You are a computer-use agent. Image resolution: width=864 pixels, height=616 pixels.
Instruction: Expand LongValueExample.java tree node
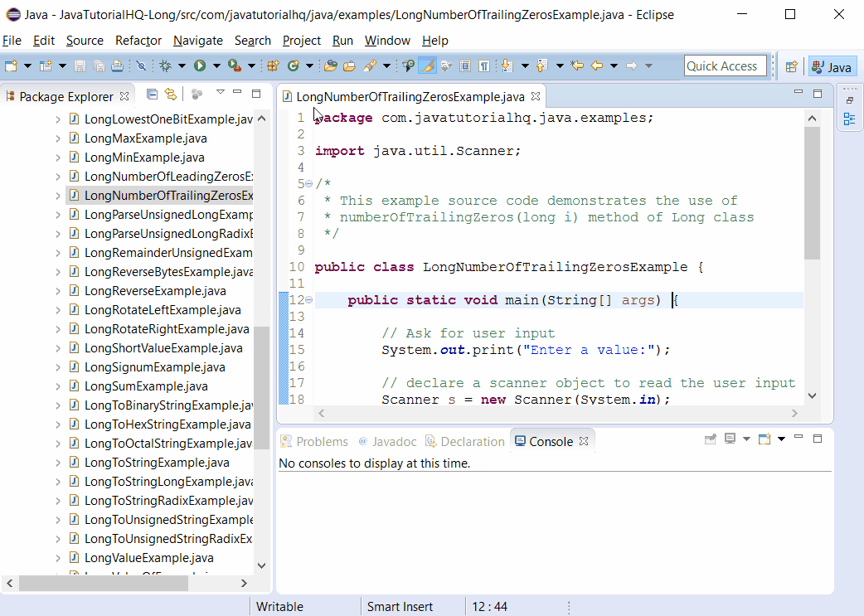pyautogui.click(x=58, y=558)
